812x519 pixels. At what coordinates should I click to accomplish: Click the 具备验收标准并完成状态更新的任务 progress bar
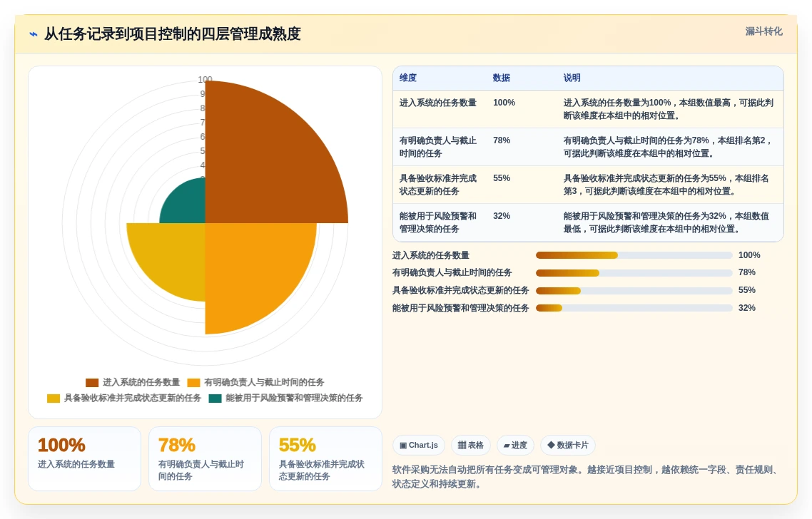[x=634, y=291]
